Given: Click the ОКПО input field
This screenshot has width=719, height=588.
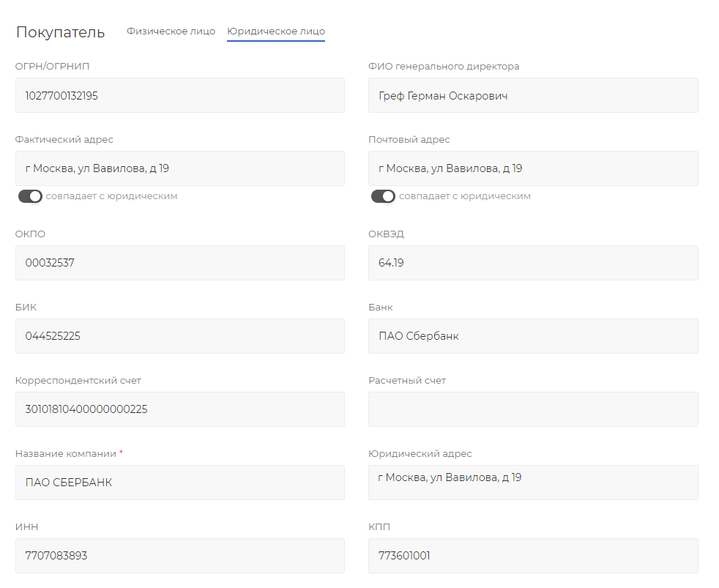Looking at the screenshot, I should [x=179, y=263].
